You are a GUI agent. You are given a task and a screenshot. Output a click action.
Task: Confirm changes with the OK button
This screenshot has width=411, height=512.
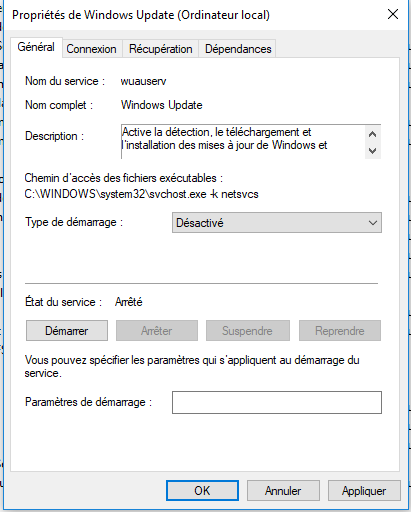[202, 491]
